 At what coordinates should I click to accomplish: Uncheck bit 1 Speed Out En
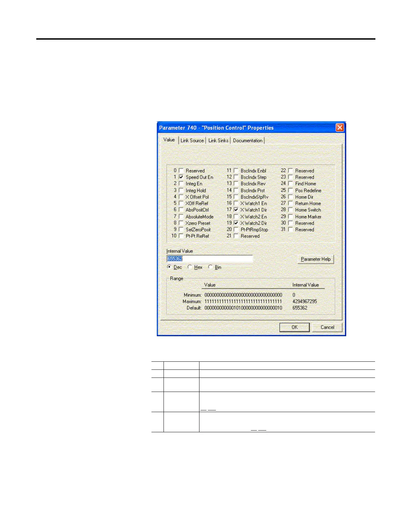181,177
